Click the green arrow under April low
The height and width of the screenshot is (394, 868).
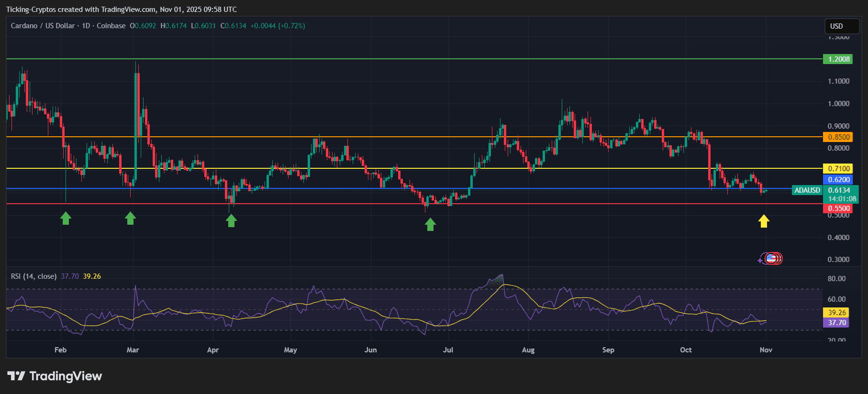[231, 220]
